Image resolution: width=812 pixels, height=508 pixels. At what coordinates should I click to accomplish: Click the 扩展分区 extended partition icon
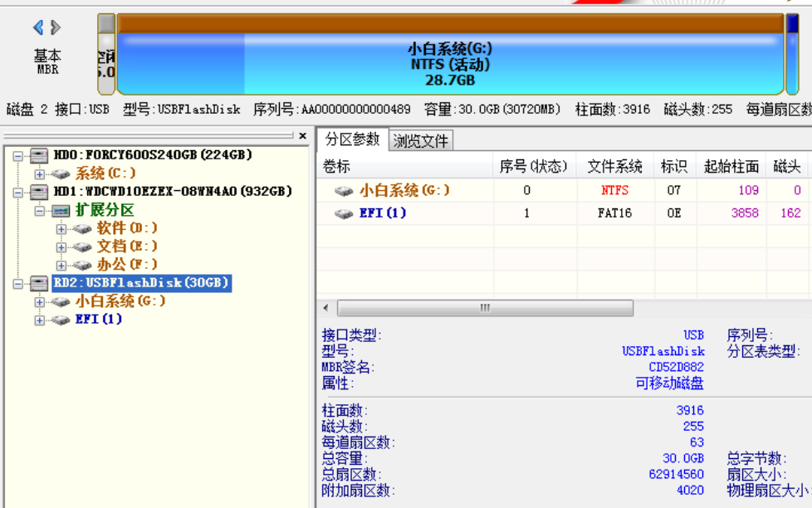(x=61, y=211)
